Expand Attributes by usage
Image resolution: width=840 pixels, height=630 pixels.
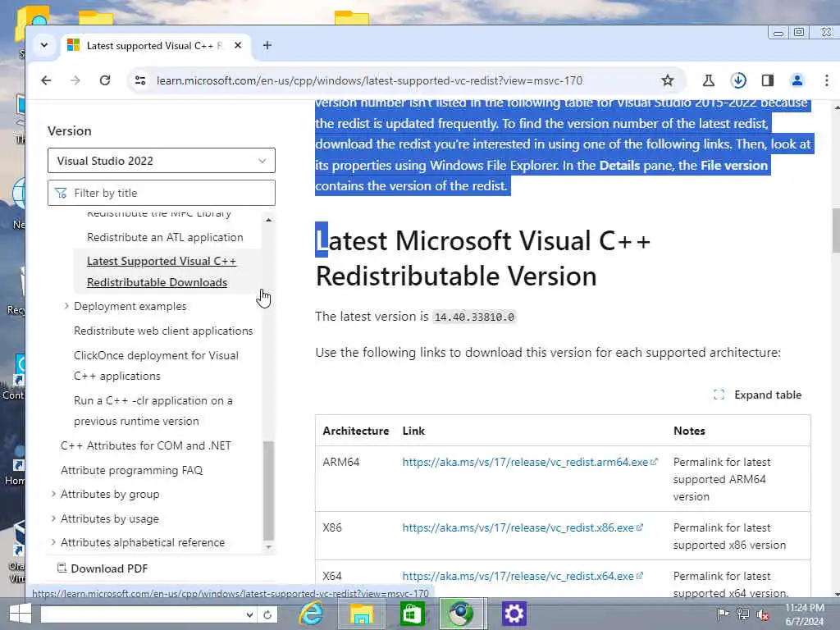tap(53, 518)
